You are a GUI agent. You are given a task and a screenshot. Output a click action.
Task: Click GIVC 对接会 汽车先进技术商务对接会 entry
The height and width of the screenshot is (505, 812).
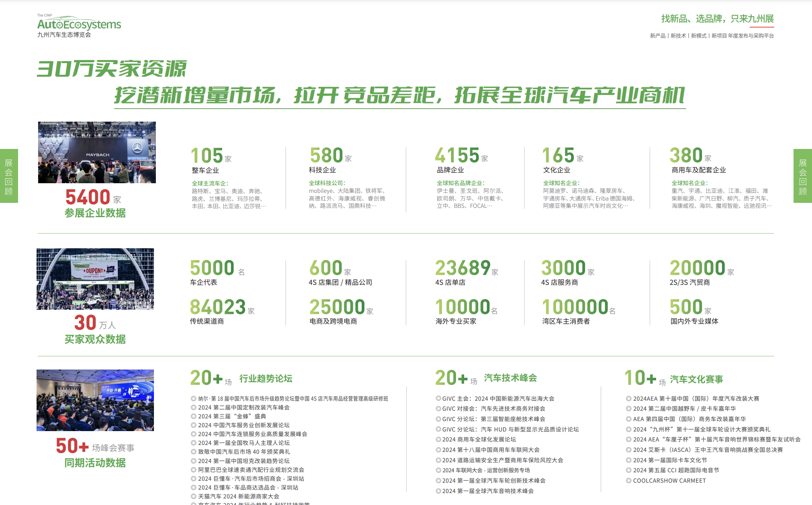[490, 409]
